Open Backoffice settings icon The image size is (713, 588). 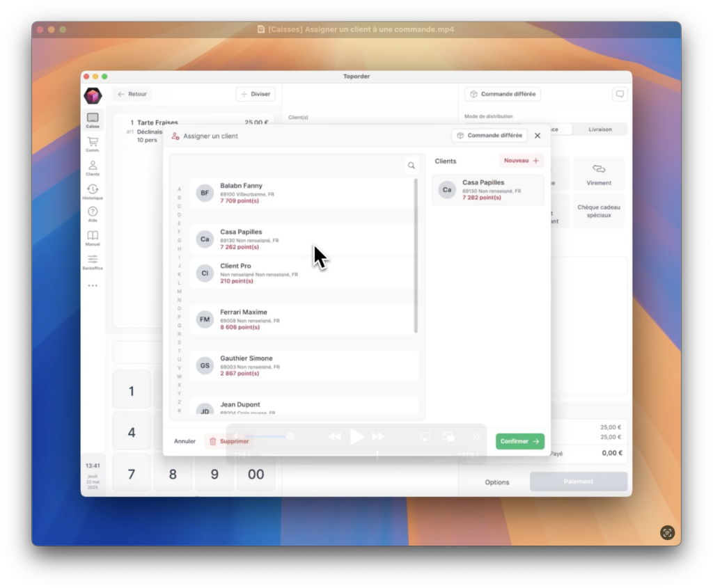93,262
